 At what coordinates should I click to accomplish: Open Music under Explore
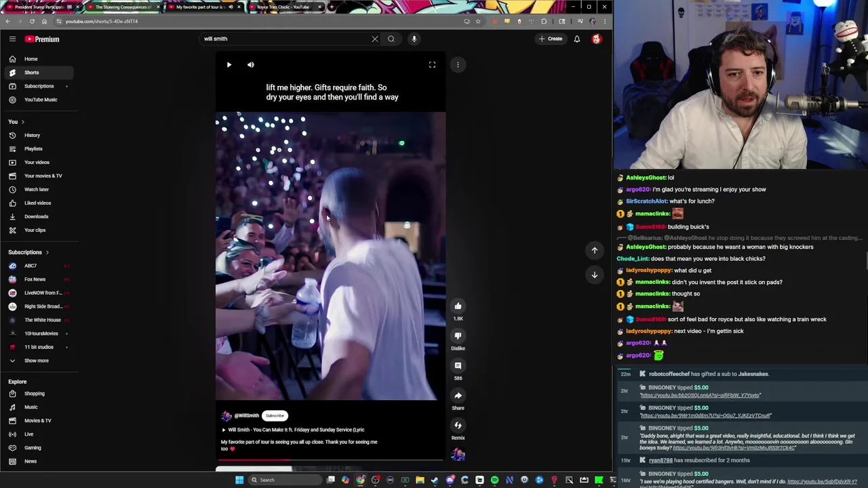[x=39, y=407]
